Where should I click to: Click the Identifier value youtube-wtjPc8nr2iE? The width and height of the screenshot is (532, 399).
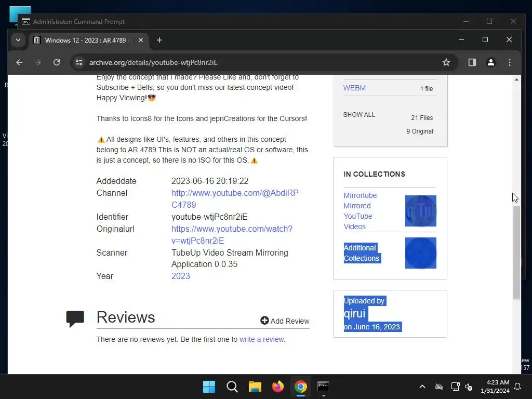click(209, 217)
